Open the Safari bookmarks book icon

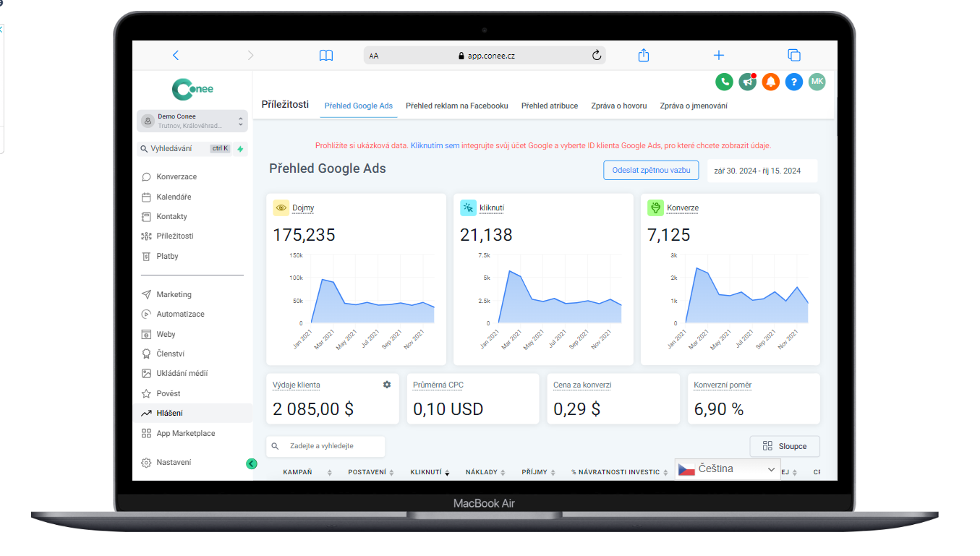coord(326,55)
